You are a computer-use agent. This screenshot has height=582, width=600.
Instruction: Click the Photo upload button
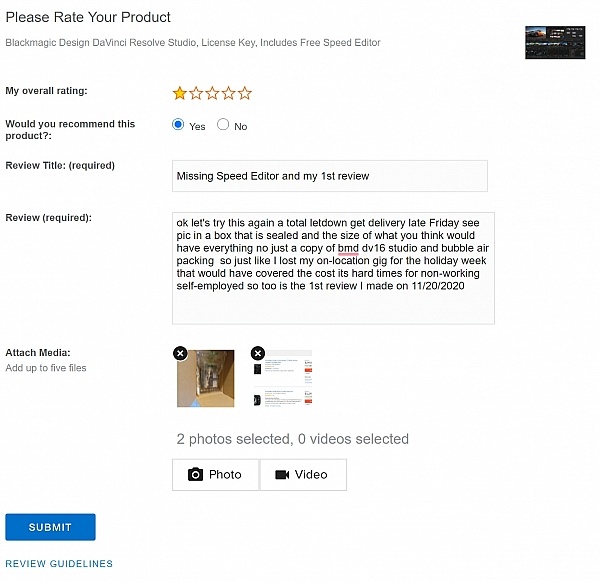[215, 475]
